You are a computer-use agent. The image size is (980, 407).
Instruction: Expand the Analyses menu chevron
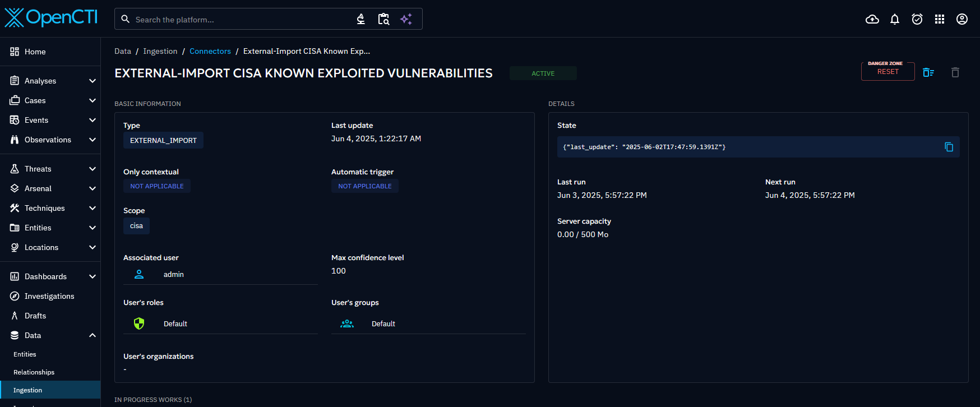(x=93, y=81)
